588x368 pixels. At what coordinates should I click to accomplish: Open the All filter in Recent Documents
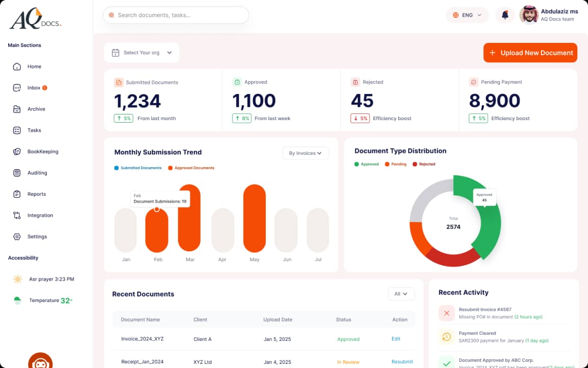pos(401,294)
